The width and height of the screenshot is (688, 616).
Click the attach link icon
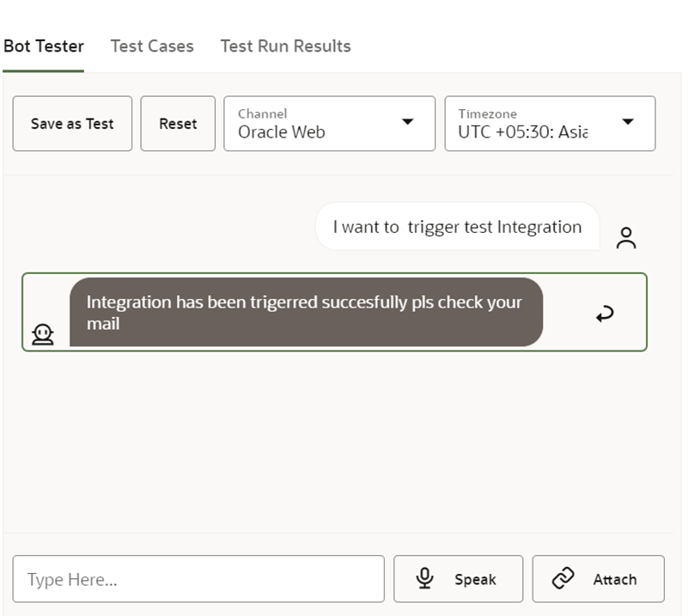point(563,579)
